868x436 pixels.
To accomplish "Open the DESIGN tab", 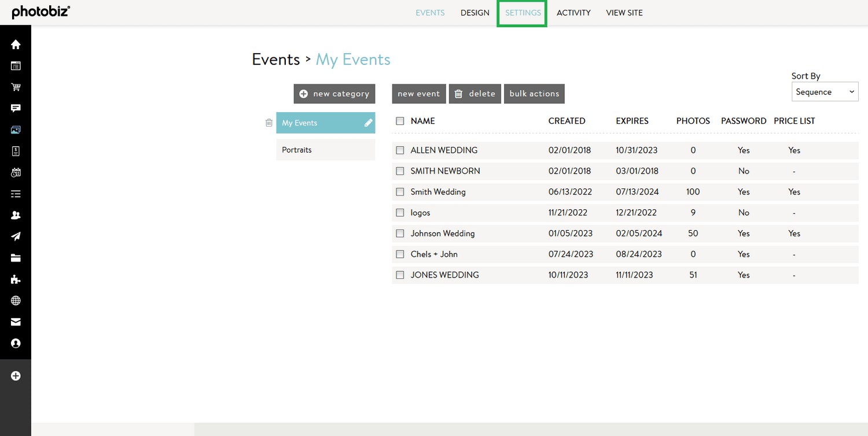I will [x=475, y=12].
